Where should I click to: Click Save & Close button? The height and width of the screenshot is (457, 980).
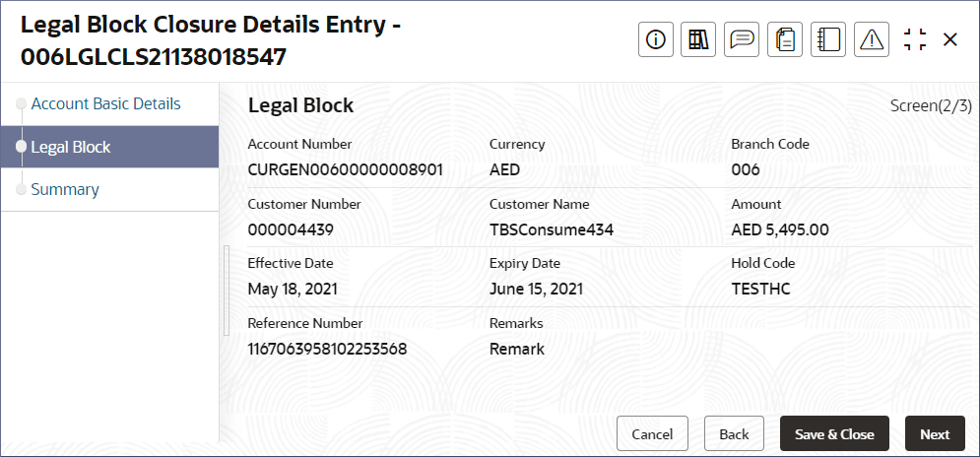click(834, 434)
